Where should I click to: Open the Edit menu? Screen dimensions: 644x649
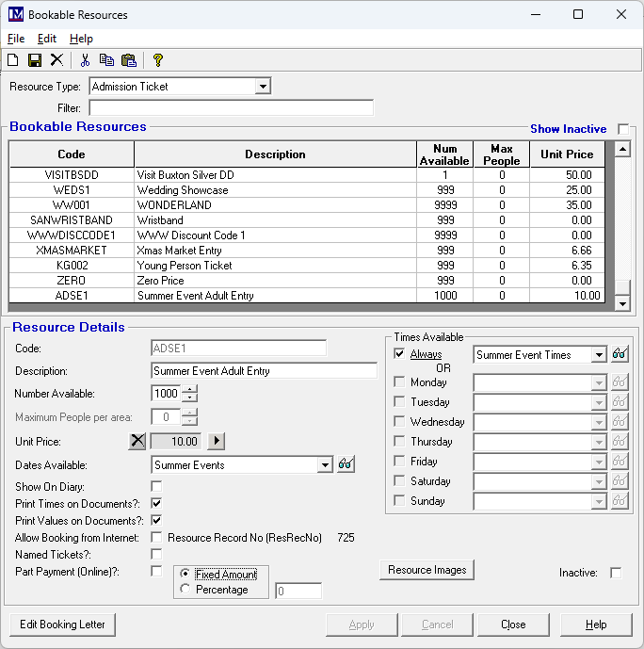(47, 39)
